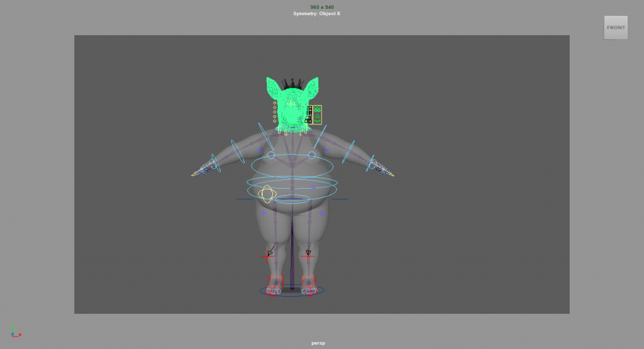Click the '960 x 540' resolution text

point(322,7)
